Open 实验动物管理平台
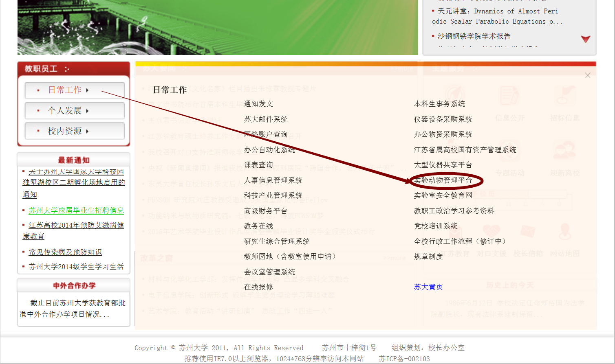Viewport: 615px width, 364px height. 443,180
